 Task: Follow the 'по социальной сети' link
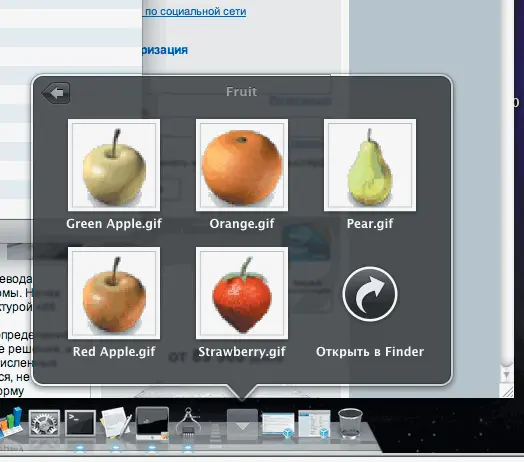pos(196,11)
